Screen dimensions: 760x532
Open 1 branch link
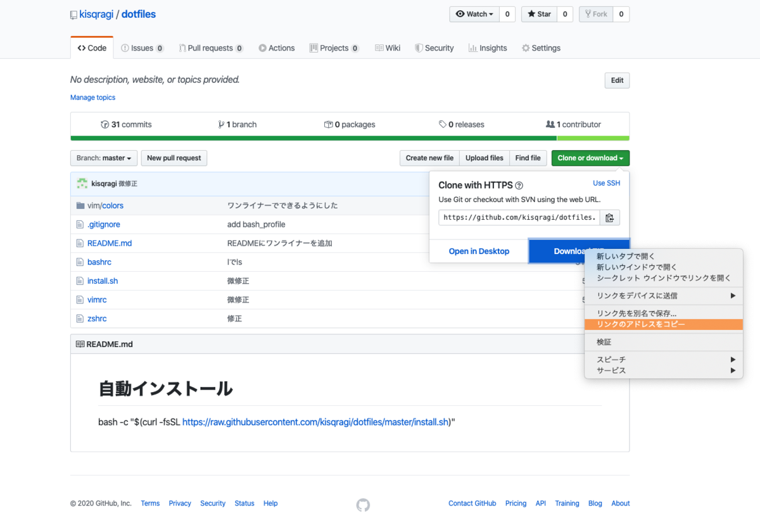coord(237,125)
